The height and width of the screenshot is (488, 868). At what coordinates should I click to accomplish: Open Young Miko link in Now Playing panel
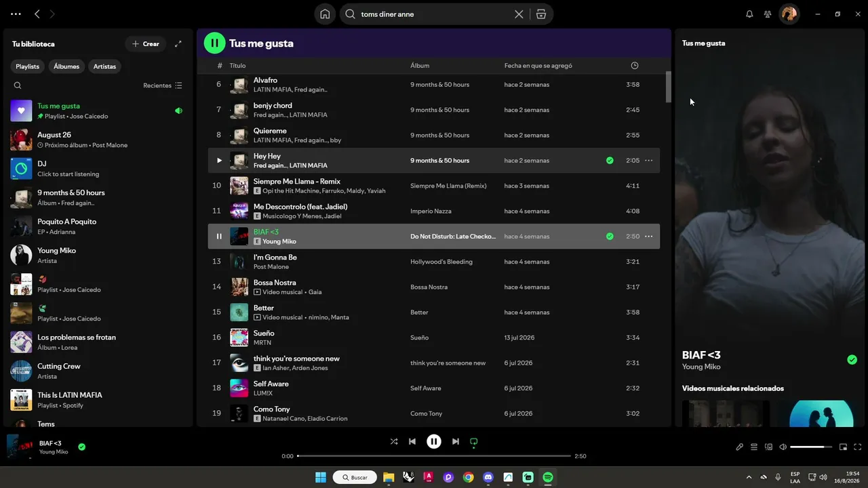(701, 367)
